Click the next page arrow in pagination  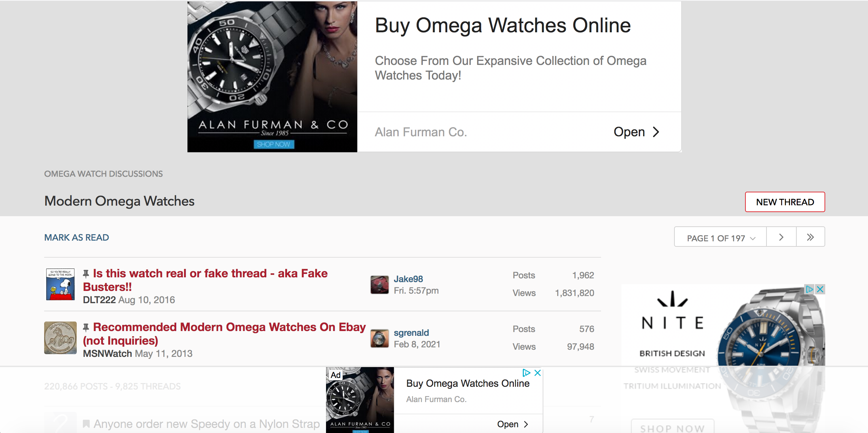[x=781, y=237]
